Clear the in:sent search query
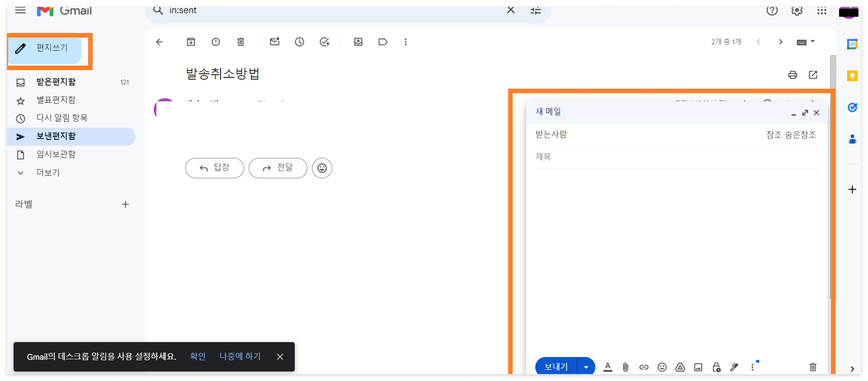868x381 pixels. 511,10
